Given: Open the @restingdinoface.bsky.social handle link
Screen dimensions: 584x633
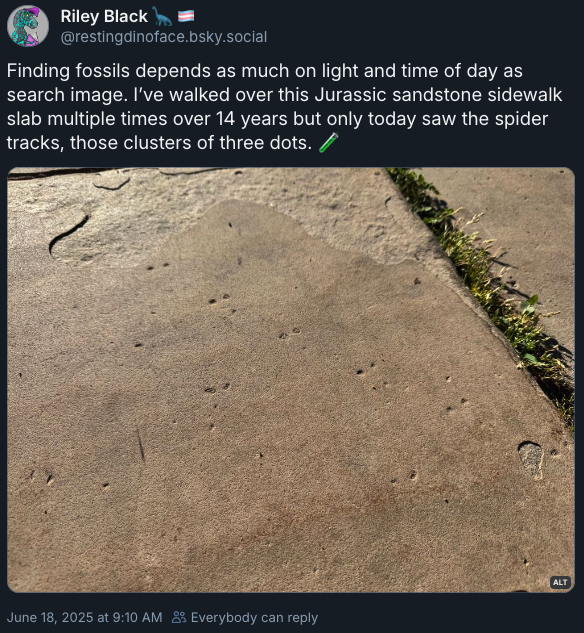Looking at the screenshot, I should coord(163,37).
